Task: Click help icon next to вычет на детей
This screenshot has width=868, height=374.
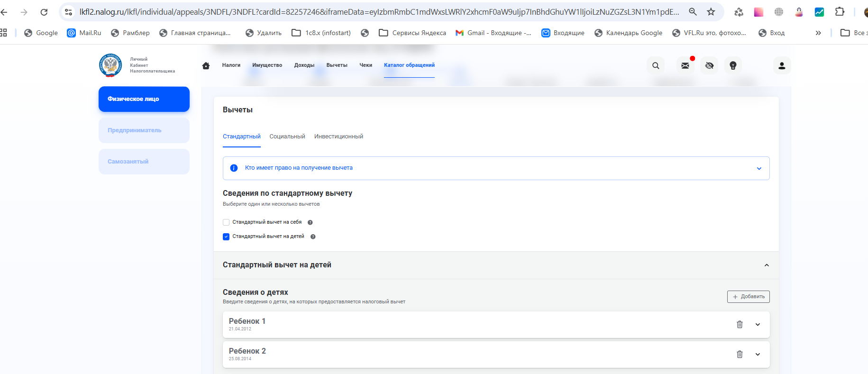Action: click(313, 237)
